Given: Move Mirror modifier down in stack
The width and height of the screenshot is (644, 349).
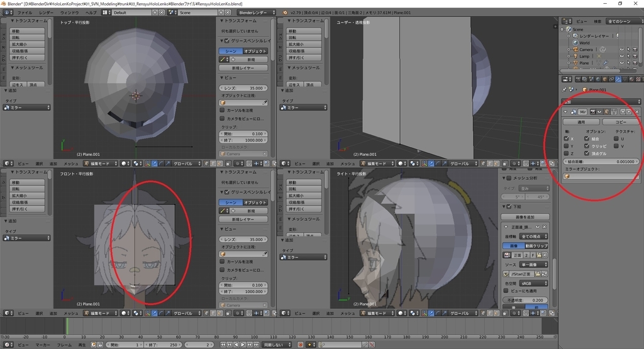Looking at the screenshot, I should (628, 112).
